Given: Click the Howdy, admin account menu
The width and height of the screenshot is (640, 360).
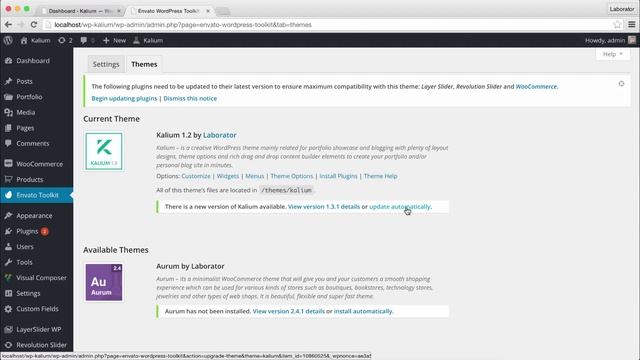Looking at the screenshot, I should (x=610, y=40).
